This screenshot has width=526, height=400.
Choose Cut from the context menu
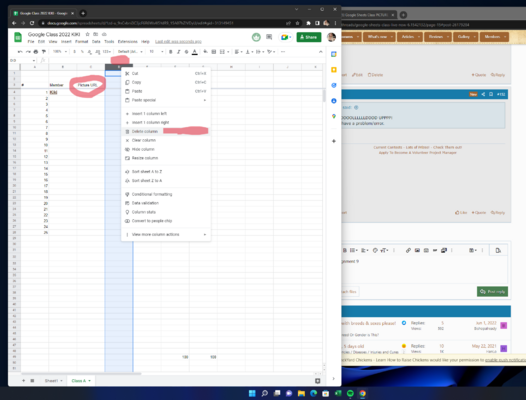tap(166, 73)
